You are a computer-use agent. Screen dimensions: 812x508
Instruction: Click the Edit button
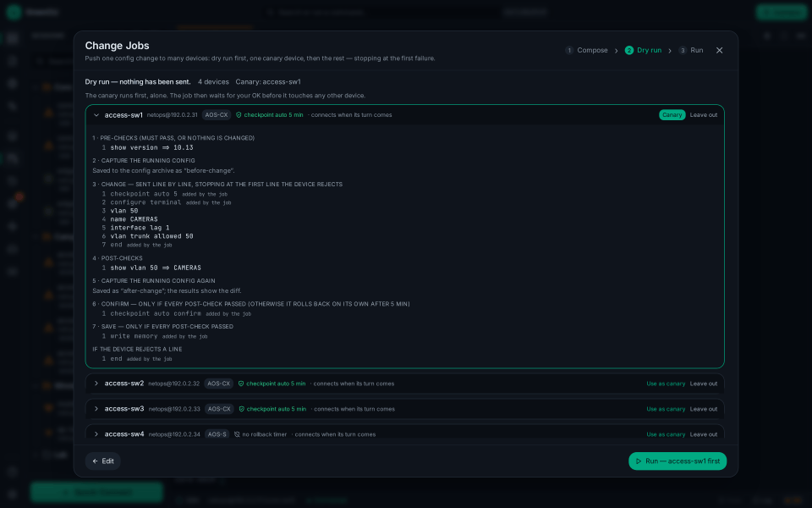(x=103, y=461)
